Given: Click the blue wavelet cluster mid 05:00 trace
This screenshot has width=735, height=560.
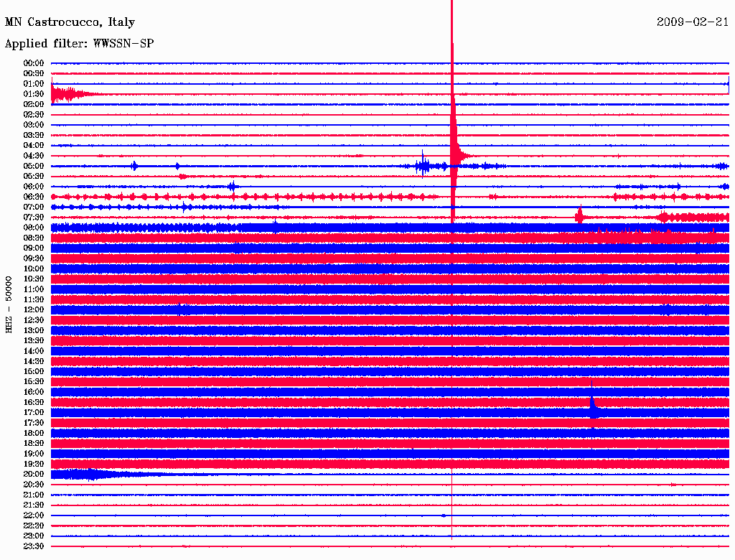Looking at the screenshot, I should [423, 165].
